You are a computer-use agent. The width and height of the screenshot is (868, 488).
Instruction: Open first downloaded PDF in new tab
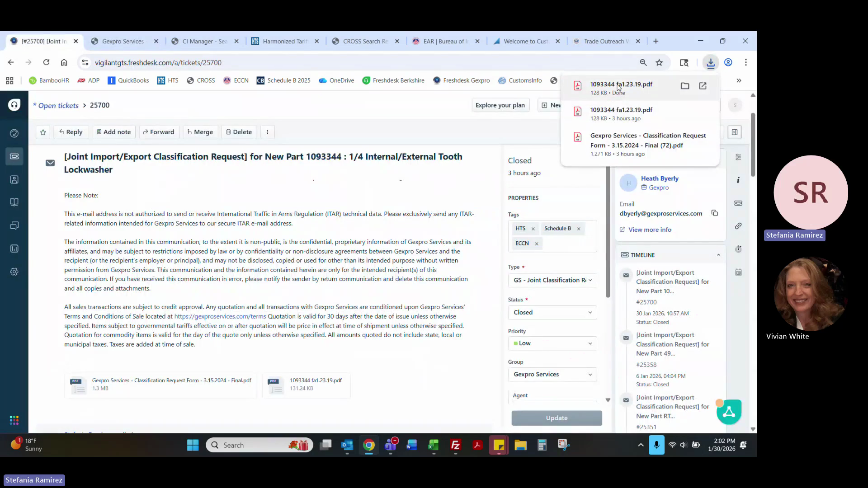[x=703, y=86]
